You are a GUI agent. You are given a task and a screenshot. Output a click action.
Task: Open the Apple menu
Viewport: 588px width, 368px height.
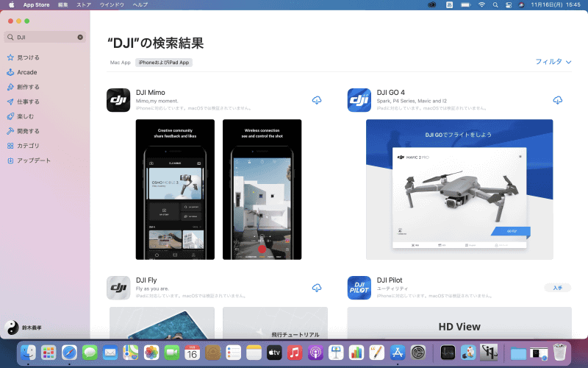tap(11, 5)
